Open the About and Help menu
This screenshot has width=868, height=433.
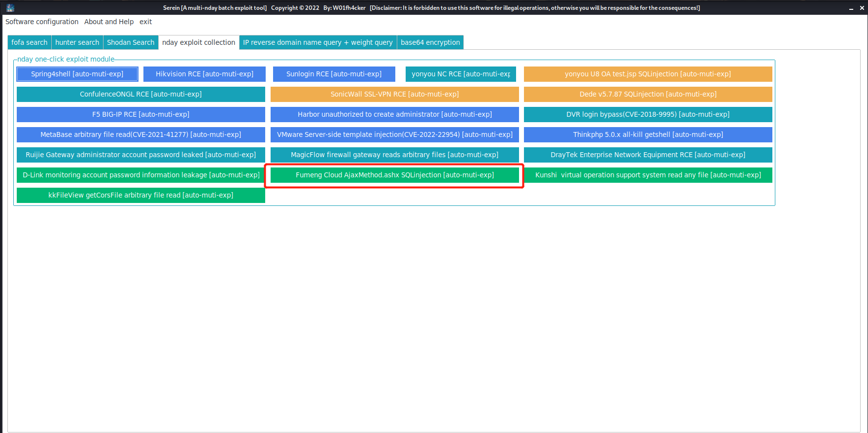pos(109,22)
